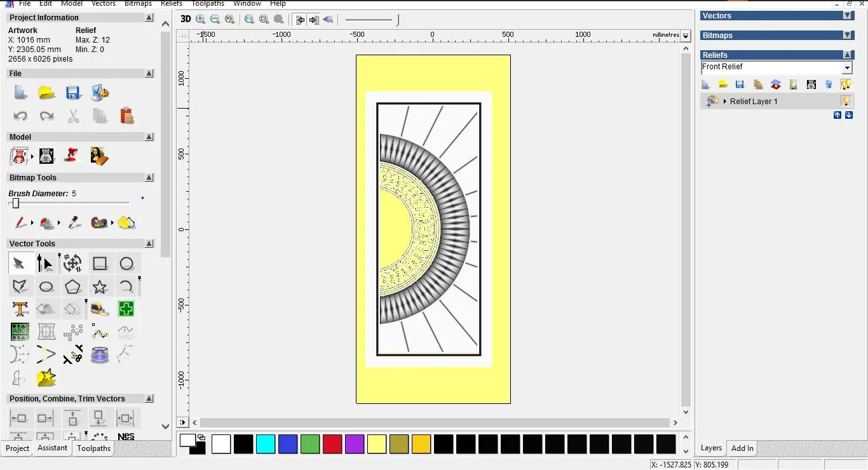Click the Brush Diameter slider handle
Screen dimensions: 868x470
pyautogui.click(x=16, y=203)
